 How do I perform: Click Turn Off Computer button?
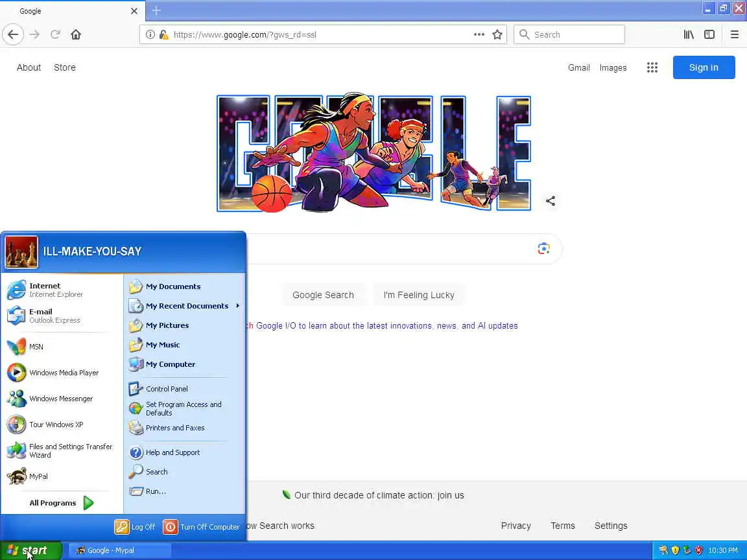point(202,527)
